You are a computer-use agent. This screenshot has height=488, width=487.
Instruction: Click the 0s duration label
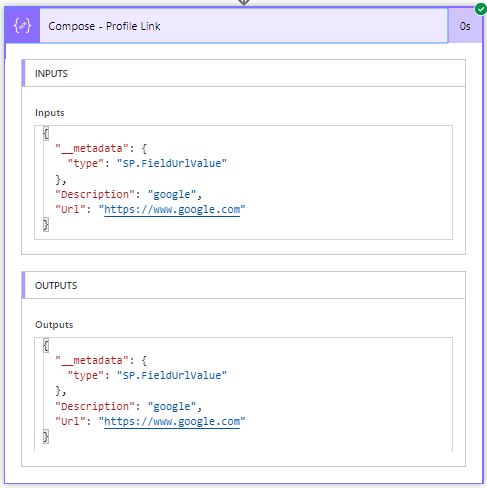[465, 26]
